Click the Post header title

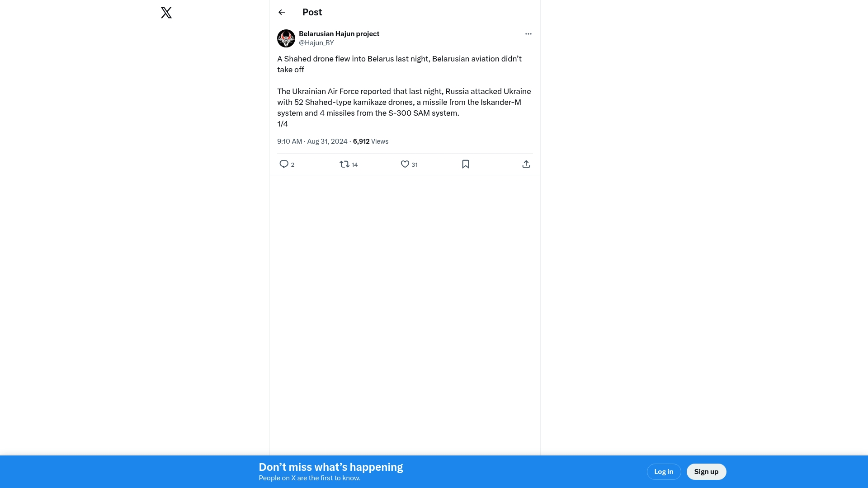(x=312, y=12)
